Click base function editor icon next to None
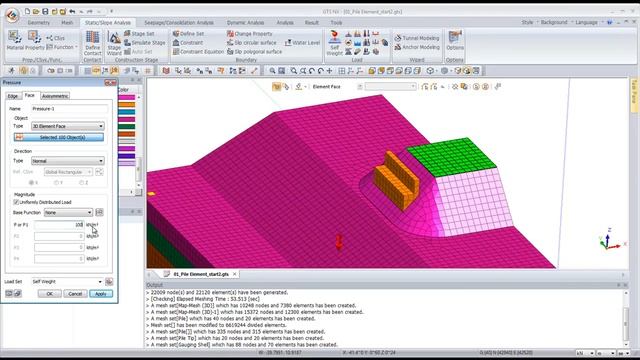The height and width of the screenshot is (360, 640). (x=99, y=212)
